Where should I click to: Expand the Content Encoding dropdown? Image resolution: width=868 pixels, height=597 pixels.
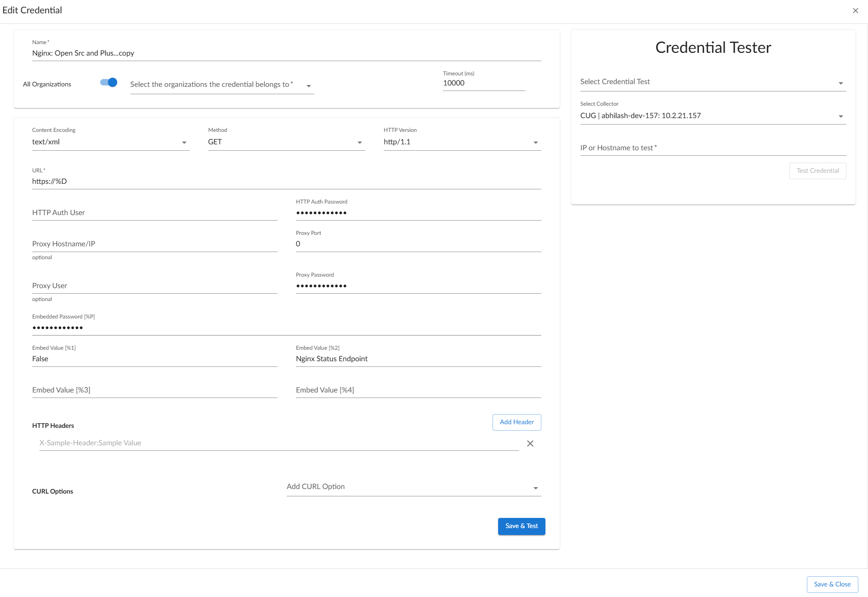click(110, 142)
